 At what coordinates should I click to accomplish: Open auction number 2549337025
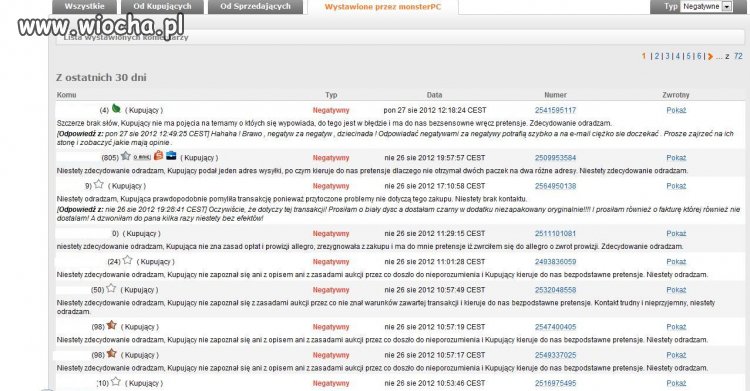point(555,356)
